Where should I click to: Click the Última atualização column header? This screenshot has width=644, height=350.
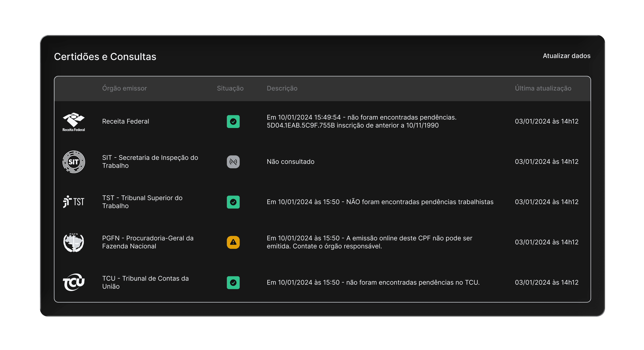[543, 88]
